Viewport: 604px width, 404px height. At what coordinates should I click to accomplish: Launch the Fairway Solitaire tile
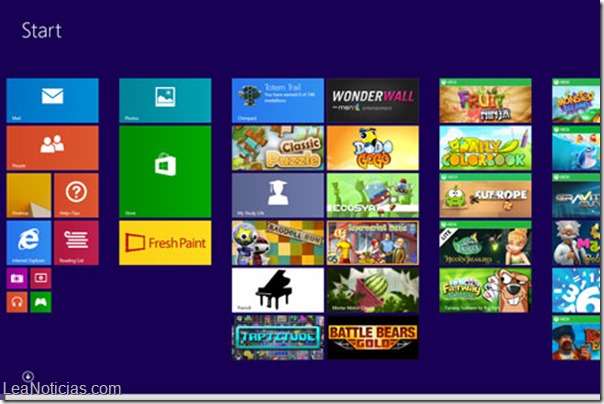pos(485,290)
